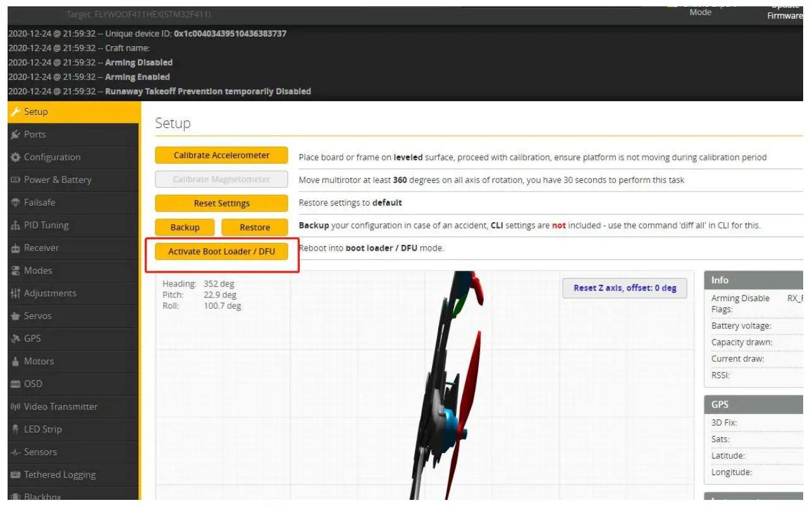Click the wrench icon beside Setup
The width and height of the screenshot is (812, 510).
click(x=15, y=112)
